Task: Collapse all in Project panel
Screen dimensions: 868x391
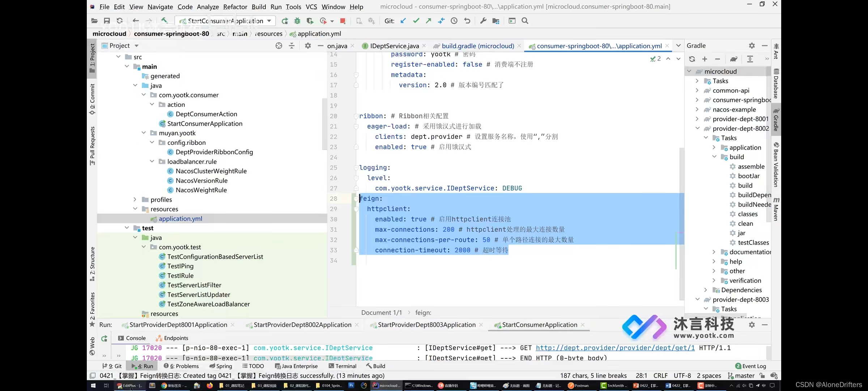Action: tap(292, 46)
